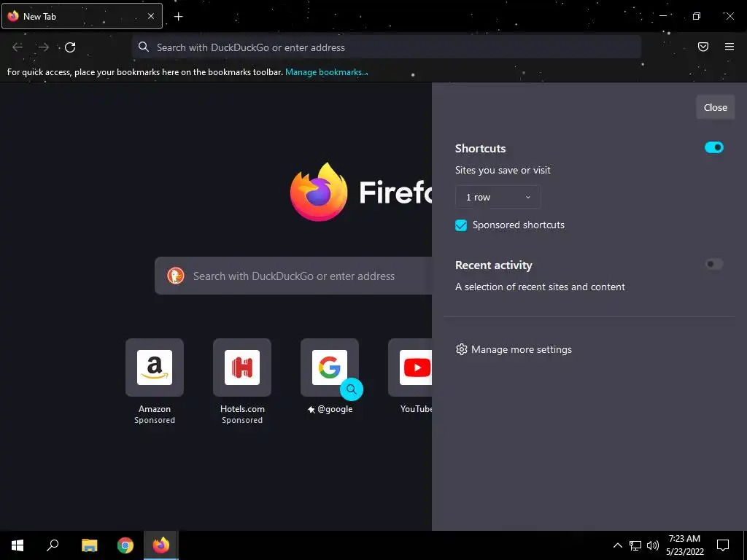
Task: Click Firefox taskbar icon
Action: (161, 545)
